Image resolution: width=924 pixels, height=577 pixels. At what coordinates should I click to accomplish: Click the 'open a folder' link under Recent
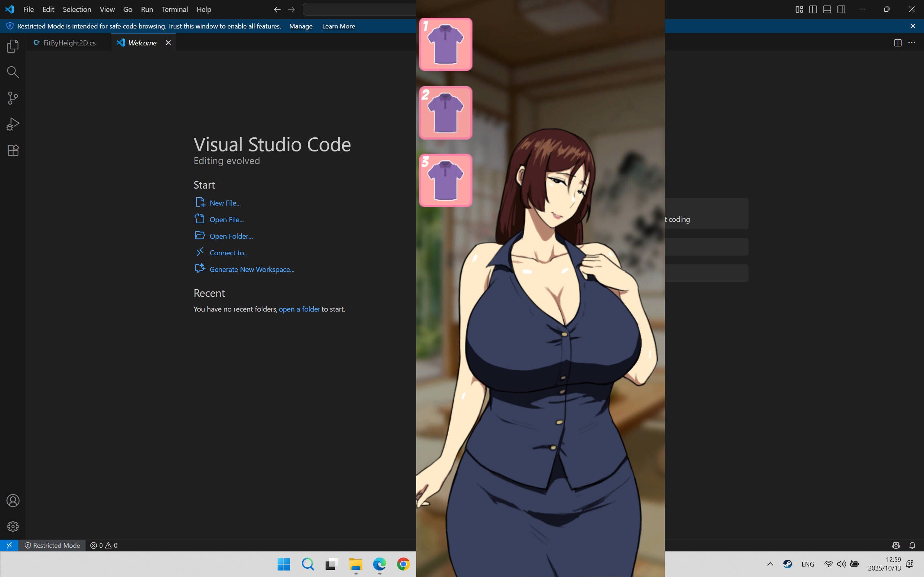299,309
